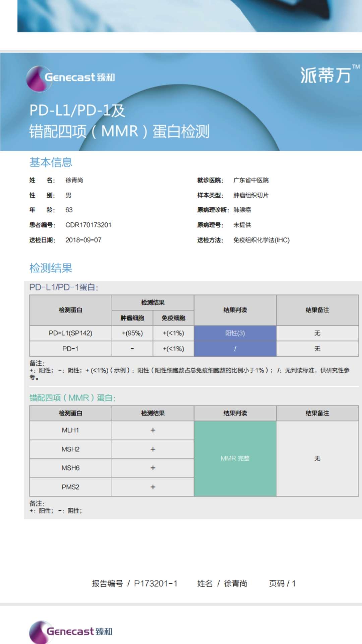362x644 pixels.
Task: Click the 样本类型 field label
Action: point(210,195)
